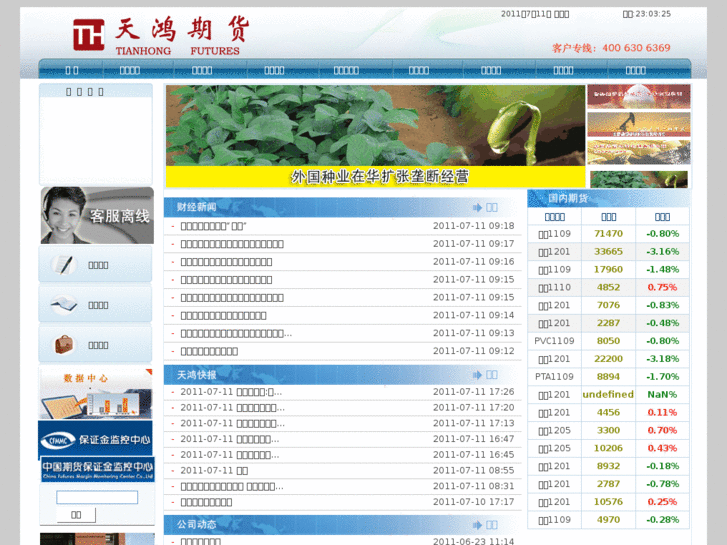Click the change value 0.75%

662,287
